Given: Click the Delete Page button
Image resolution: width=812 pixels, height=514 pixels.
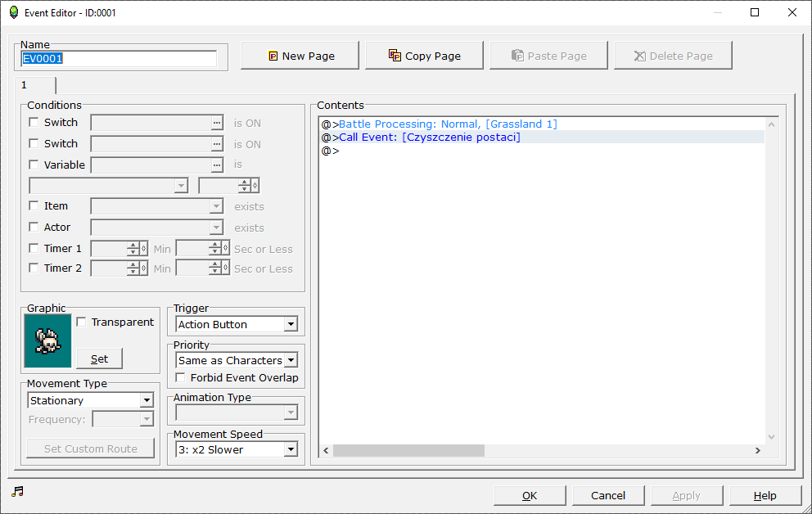Looking at the screenshot, I should coord(673,56).
